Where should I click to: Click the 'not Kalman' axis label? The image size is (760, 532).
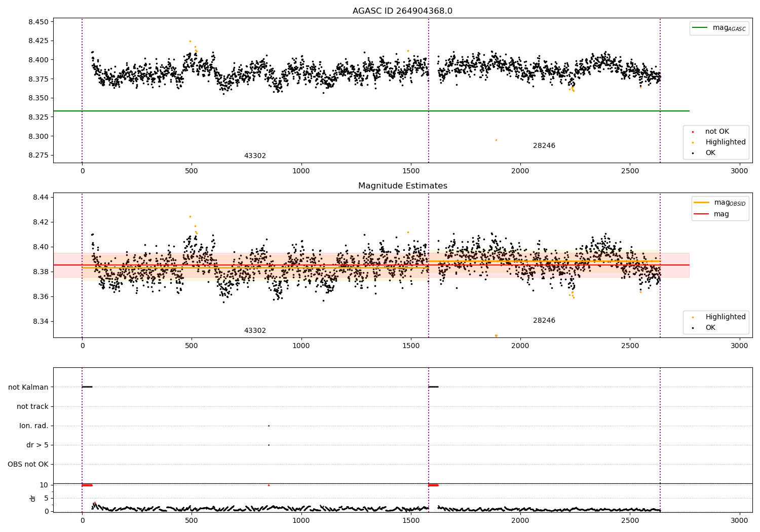(28, 387)
